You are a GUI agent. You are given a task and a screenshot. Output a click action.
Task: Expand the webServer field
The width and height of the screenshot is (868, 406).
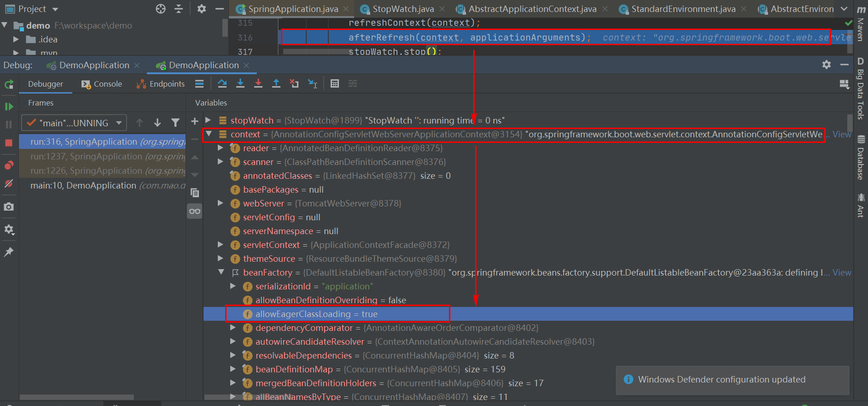(x=221, y=203)
